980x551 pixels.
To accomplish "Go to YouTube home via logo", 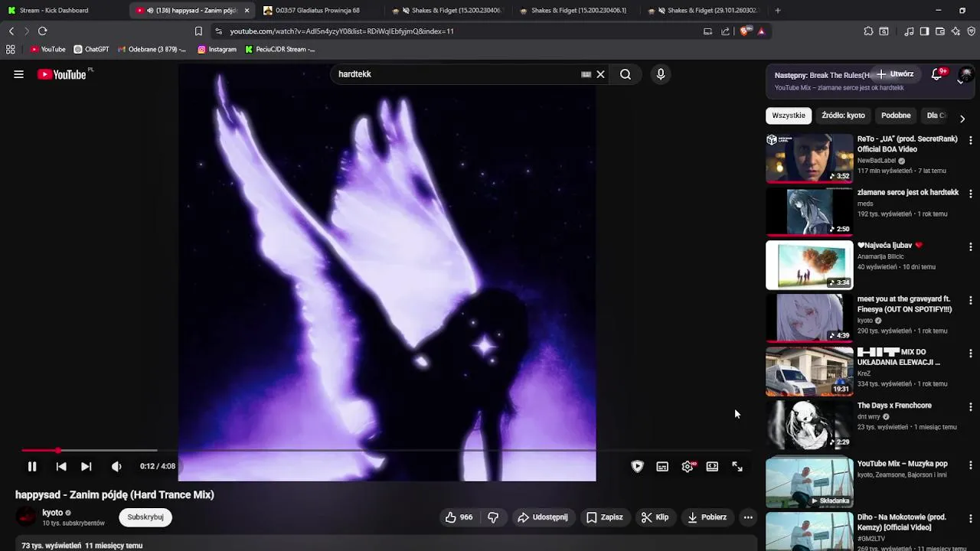I will tap(62, 74).
